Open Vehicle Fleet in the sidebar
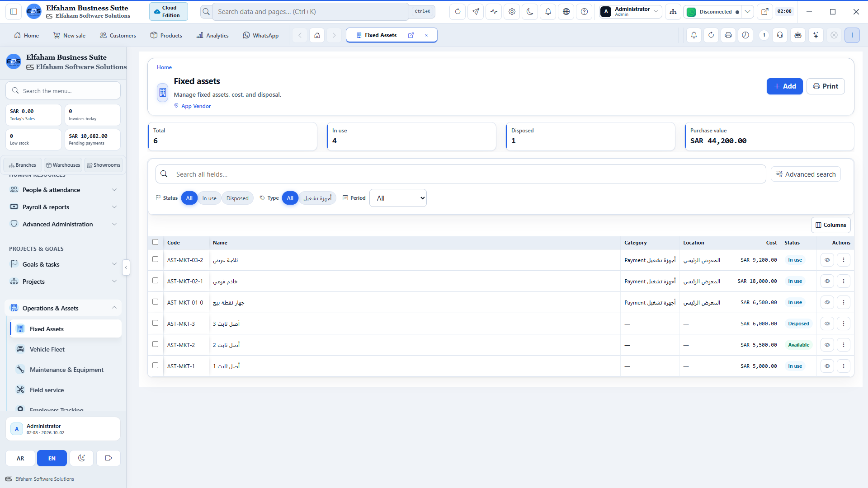Viewport: 868px width, 488px height. (x=66, y=349)
